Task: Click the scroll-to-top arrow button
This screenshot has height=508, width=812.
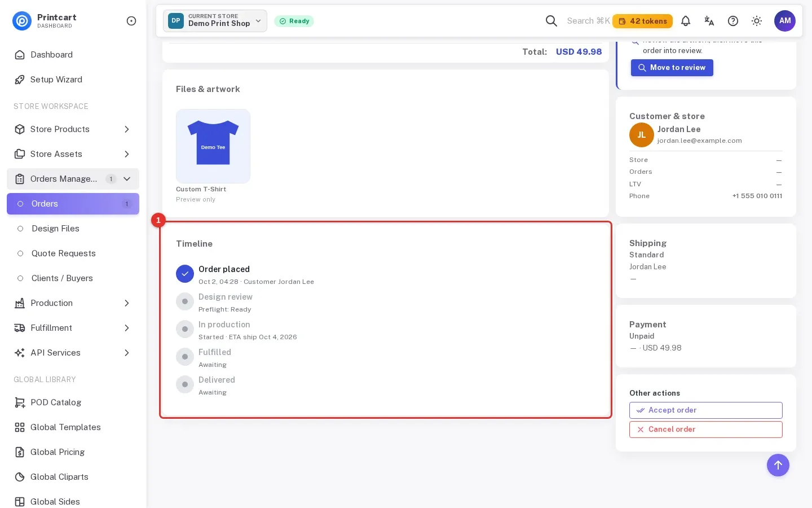Action: (x=778, y=465)
